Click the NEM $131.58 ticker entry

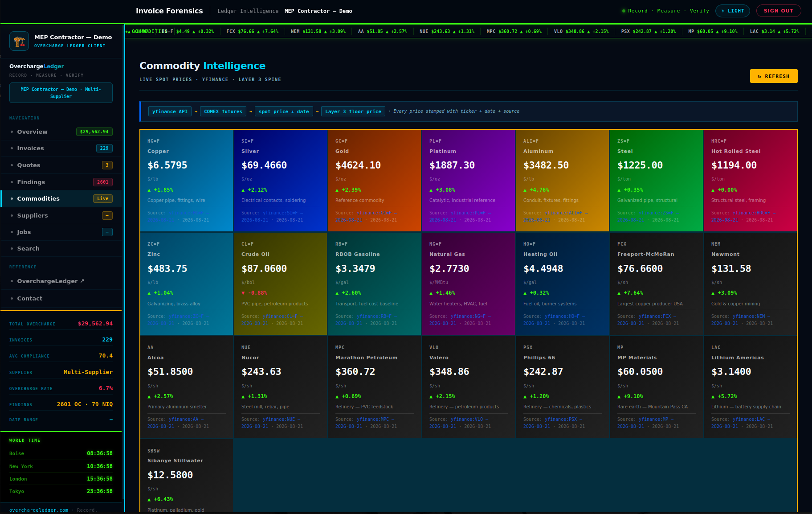tap(318, 32)
